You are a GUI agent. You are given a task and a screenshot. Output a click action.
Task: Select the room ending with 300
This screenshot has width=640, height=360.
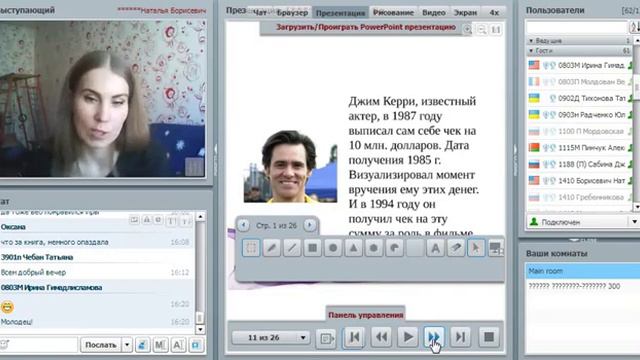(x=582, y=287)
